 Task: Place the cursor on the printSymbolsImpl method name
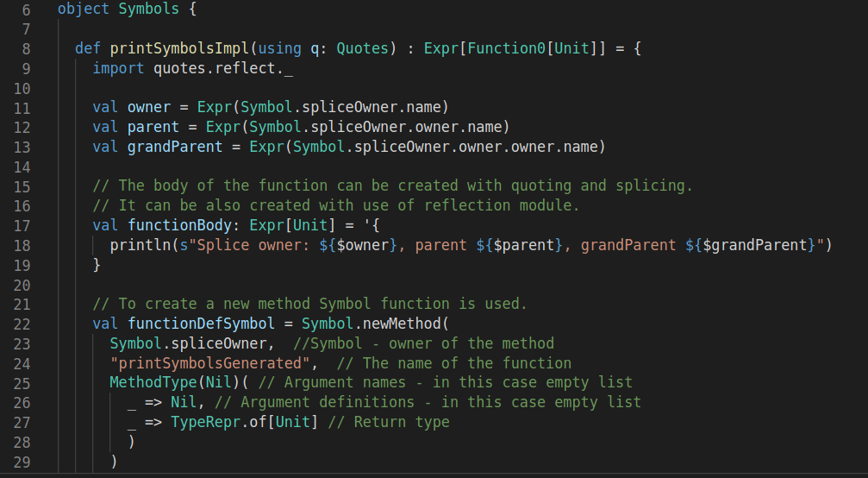[180, 48]
